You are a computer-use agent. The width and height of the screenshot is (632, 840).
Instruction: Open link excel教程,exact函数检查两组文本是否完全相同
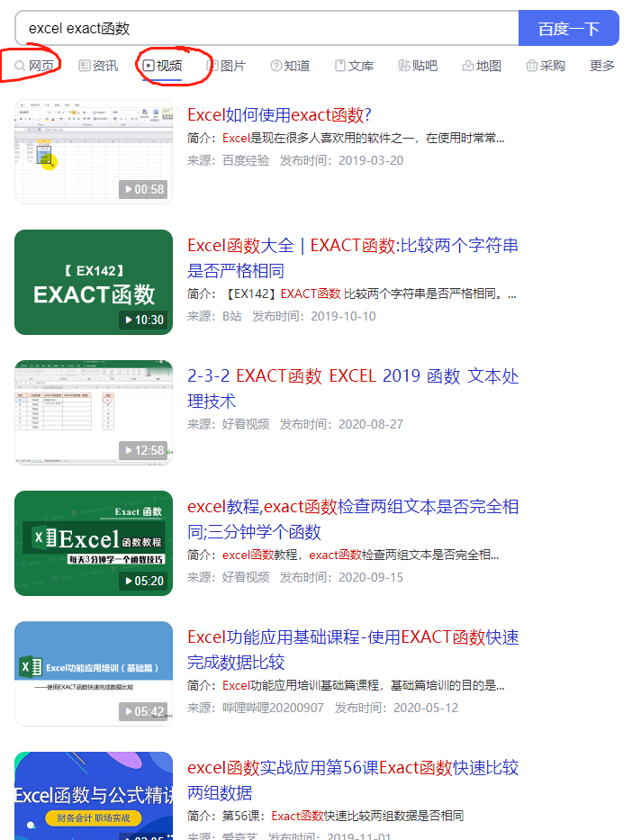[x=352, y=519]
